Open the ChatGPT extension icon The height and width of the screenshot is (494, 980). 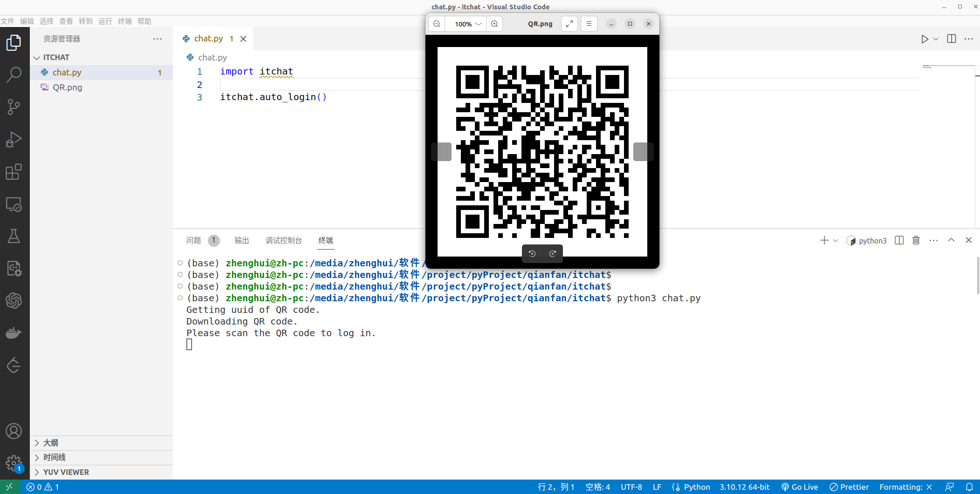14,300
